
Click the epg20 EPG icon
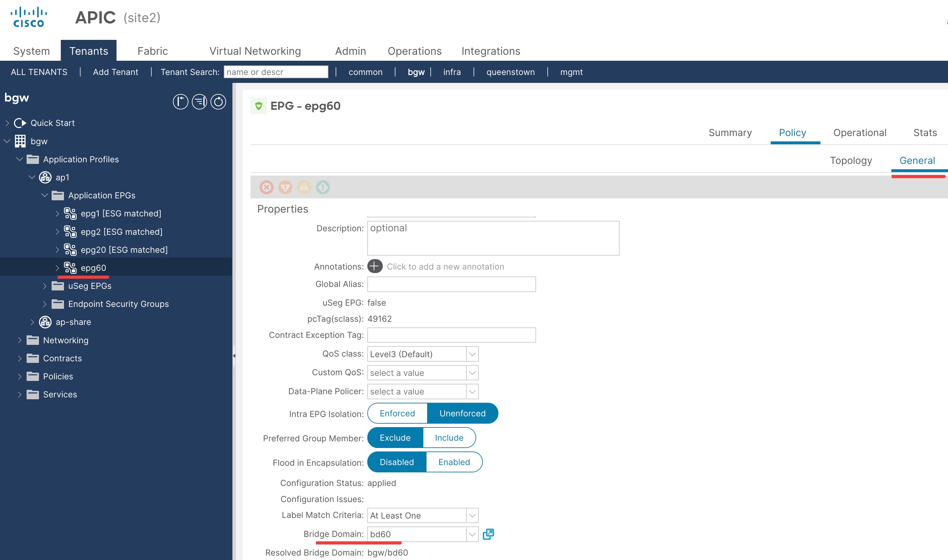70,250
